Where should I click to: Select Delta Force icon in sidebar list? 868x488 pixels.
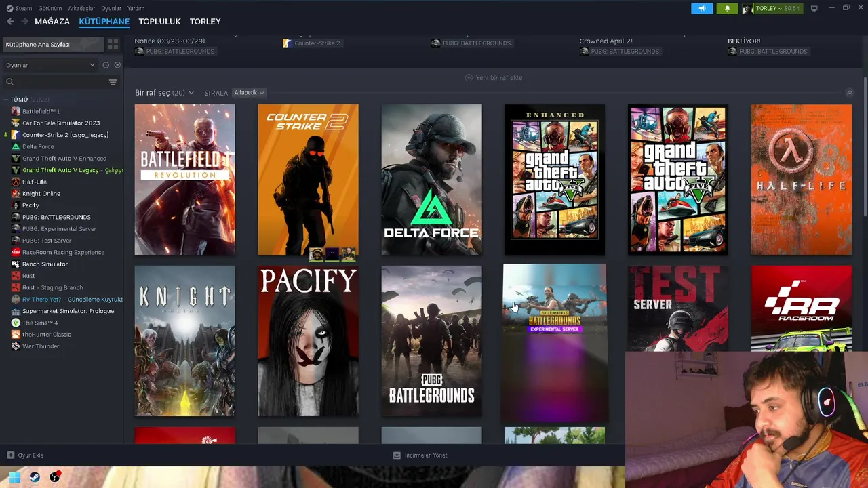(16, 146)
